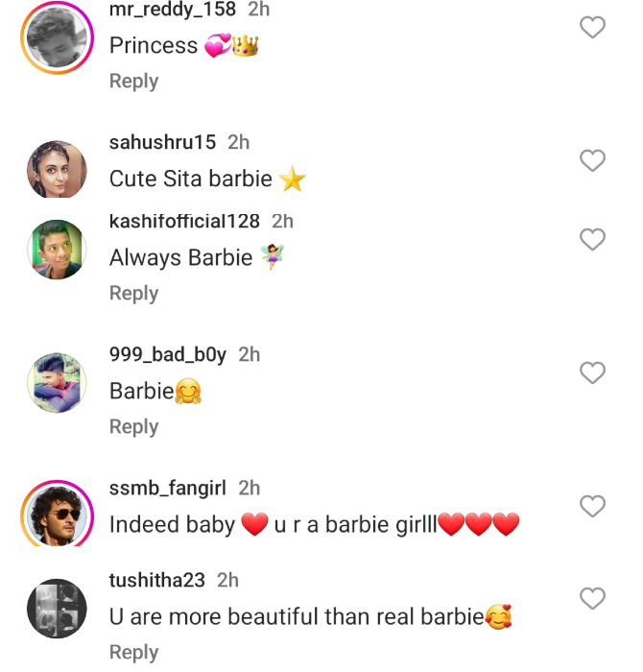The width and height of the screenshot is (643, 672).
Task: Reply to mr_reddy_158's Princess comment
Action: click(x=133, y=82)
